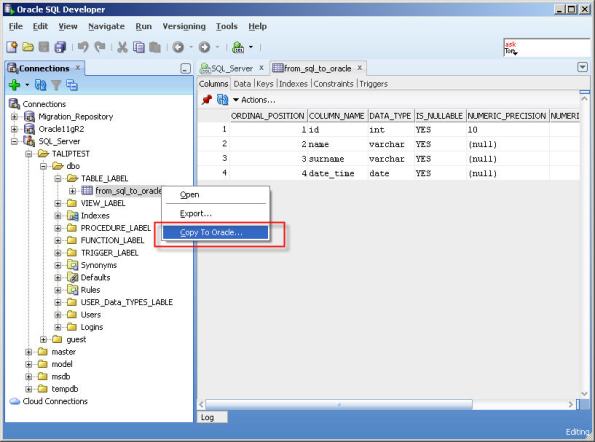Click the Open folder toolbar icon
The height and width of the screenshot is (442, 595).
(x=28, y=47)
